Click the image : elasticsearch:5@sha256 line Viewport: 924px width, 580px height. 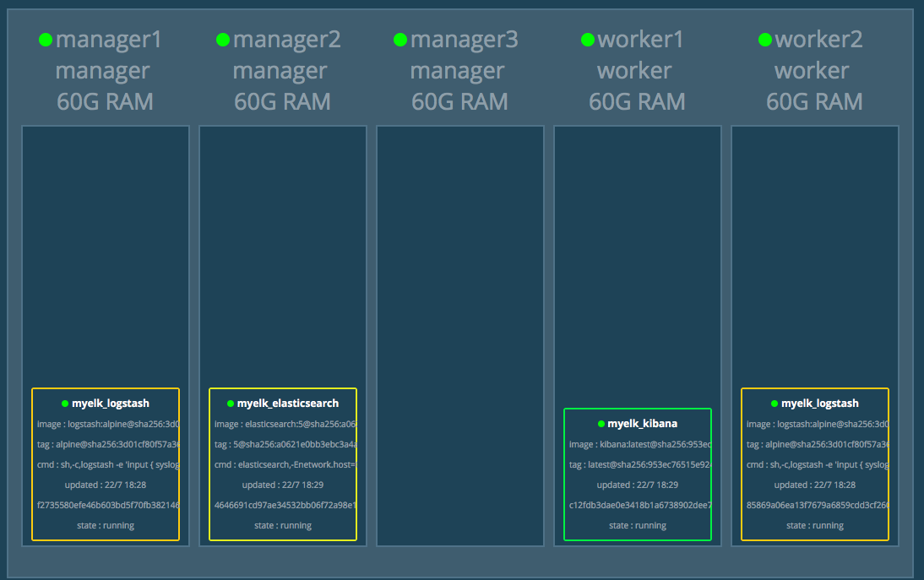coord(285,425)
